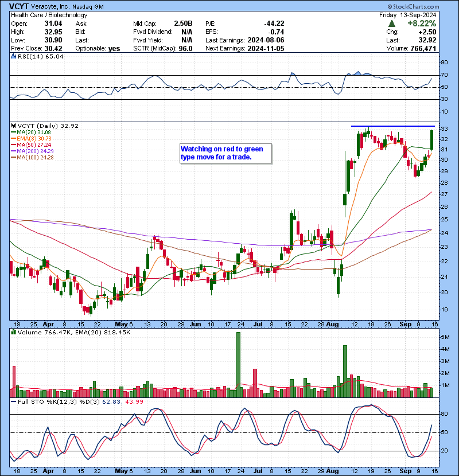Click the MA(20) 31.08 legend entry
This screenshot has height=476, width=459.
tap(31, 132)
